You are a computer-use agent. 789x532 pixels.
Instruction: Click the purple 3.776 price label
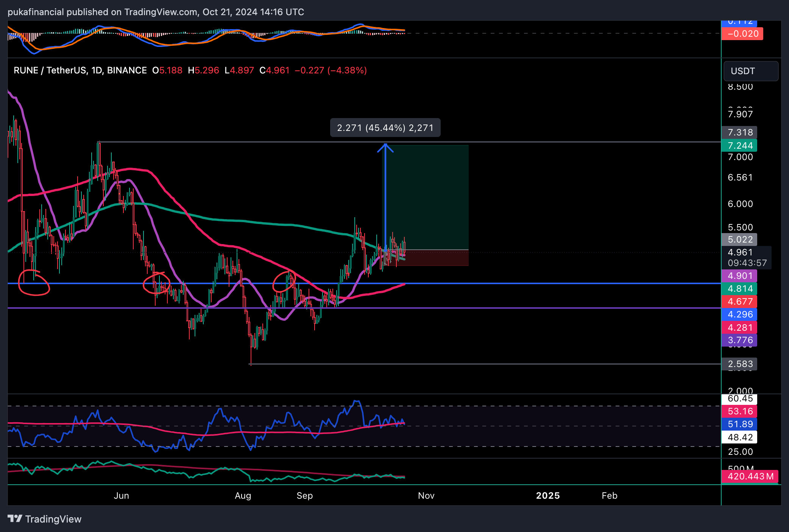click(x=739, y=340)
